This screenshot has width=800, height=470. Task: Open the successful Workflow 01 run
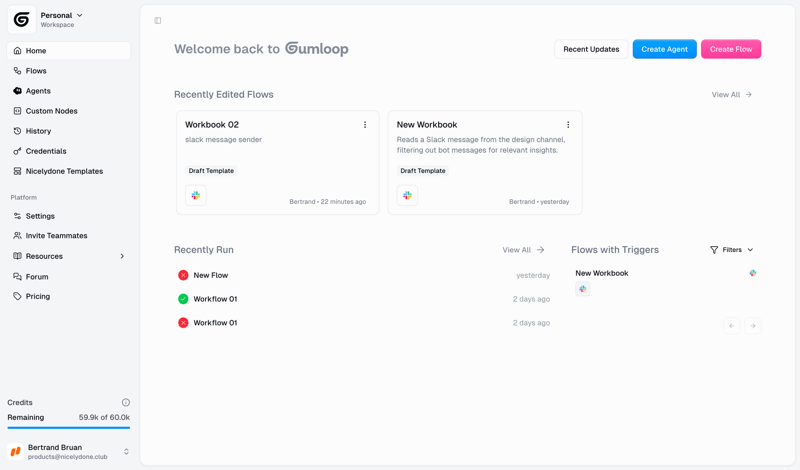point(364,299)
